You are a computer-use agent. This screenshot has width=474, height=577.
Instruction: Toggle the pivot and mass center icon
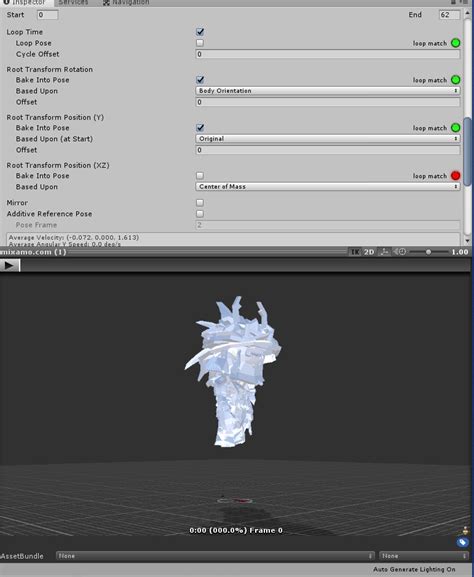point(384,252)
